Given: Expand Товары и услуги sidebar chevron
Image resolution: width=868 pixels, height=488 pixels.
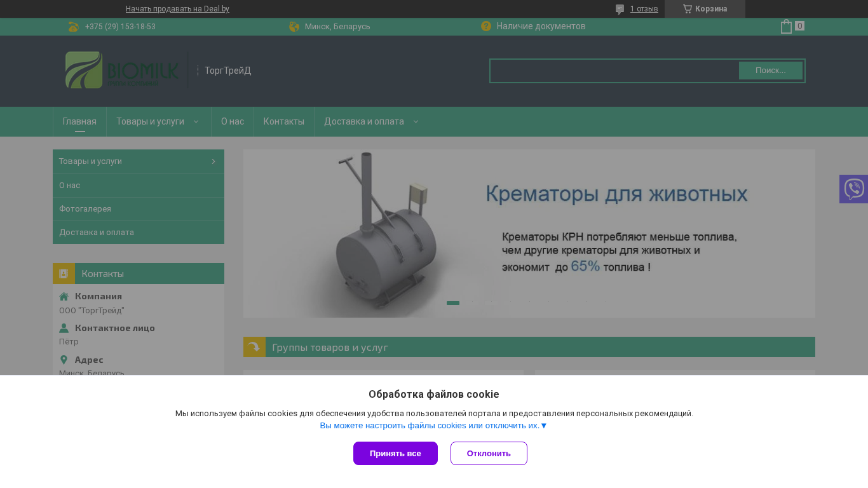Looking at the screenshot, I should [x=214, y=161].
